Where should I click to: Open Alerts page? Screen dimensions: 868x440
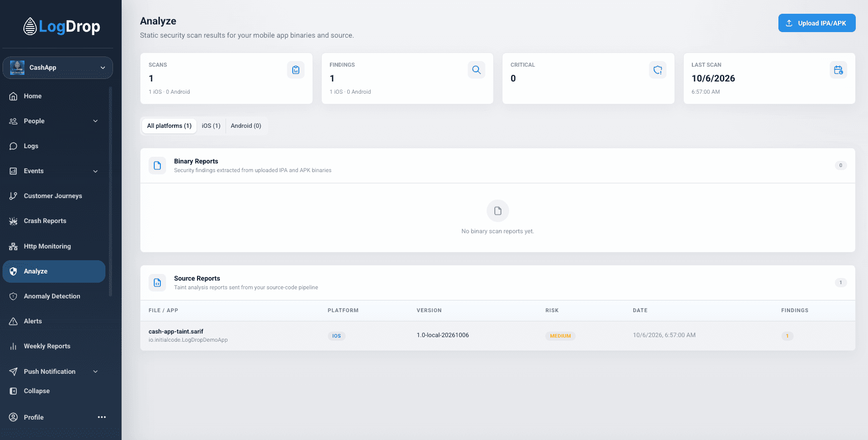click(x=53, y=321)
